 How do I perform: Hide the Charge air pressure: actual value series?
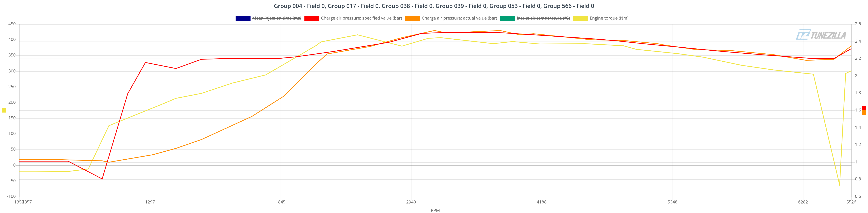pyautogui.click(x=459, y=18)
